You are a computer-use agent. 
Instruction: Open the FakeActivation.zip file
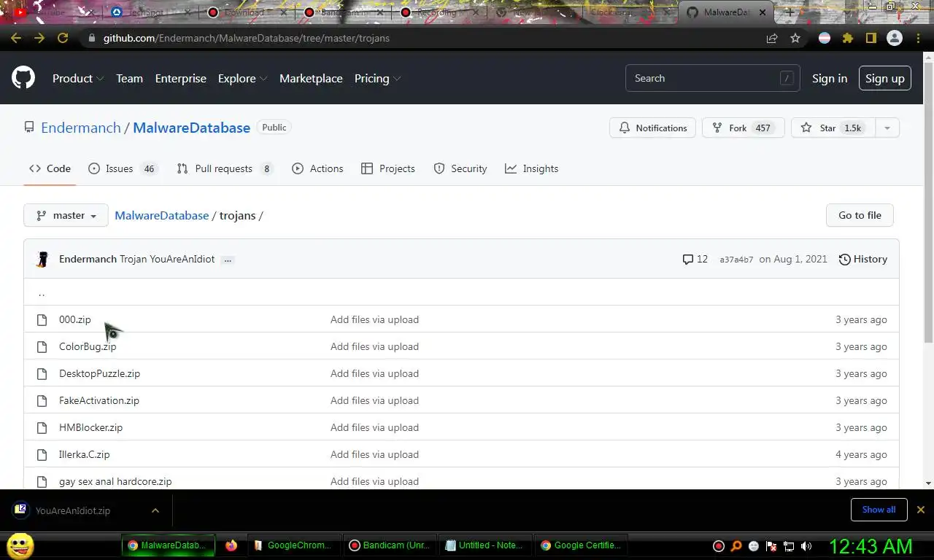99,400
